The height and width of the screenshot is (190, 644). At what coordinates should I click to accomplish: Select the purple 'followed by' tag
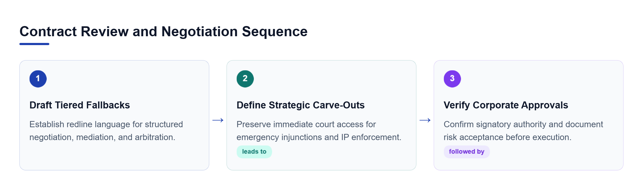click(x=467, y=152)
